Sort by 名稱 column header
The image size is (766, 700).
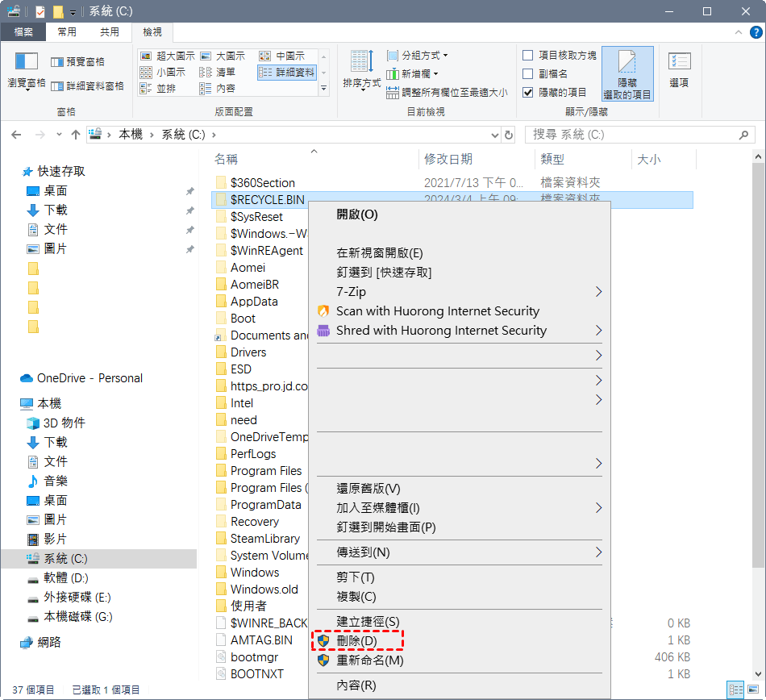pyautogui.click(x=314, y=159)
